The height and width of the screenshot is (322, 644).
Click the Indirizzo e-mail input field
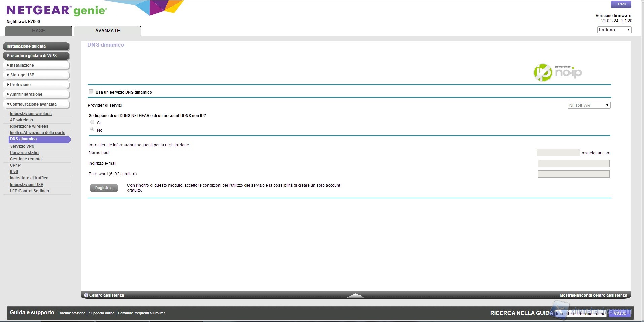[x=573, y=163]
